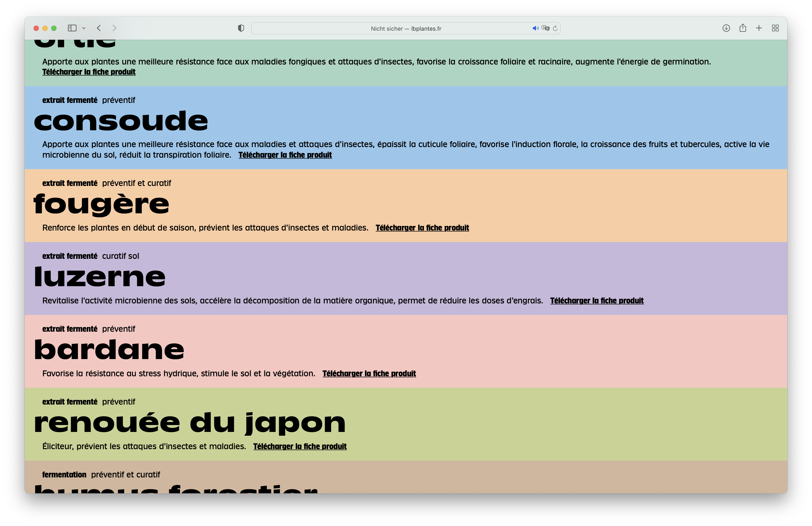Show Safari downloads
Viewport: 812px width, 526px height.
click(726, 28)
